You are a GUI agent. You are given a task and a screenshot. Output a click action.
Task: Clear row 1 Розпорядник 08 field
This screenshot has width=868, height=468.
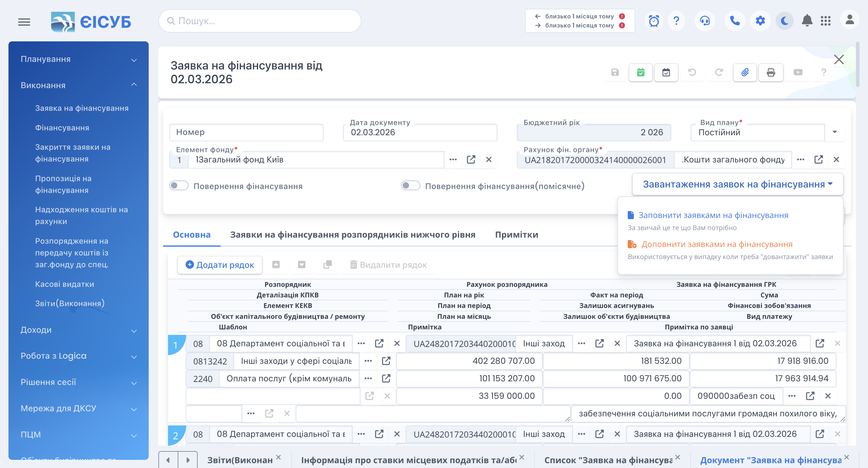(397, 343)
